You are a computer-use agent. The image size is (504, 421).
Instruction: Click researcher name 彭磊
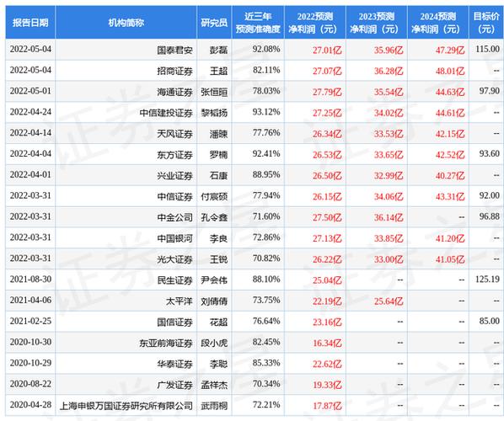(x=218, y=50)
